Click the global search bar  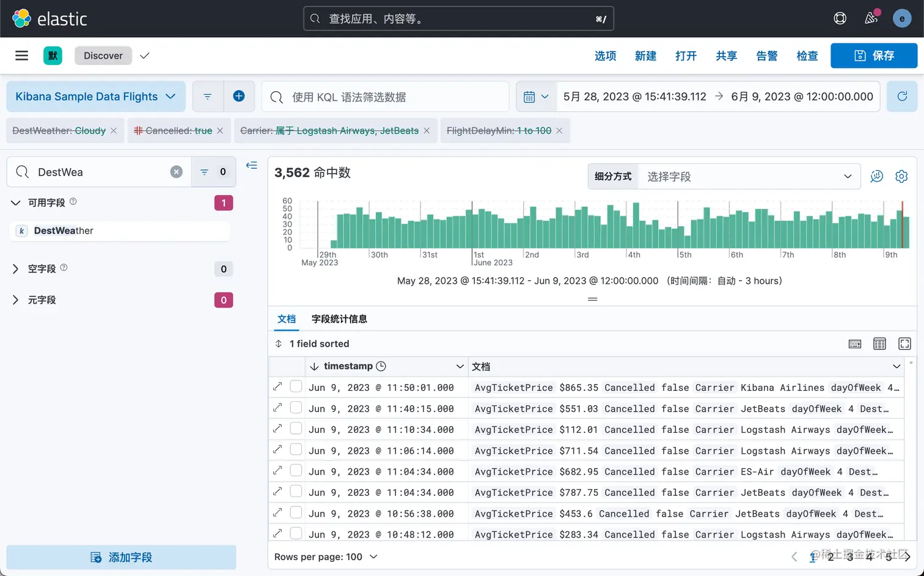[458, 18]
